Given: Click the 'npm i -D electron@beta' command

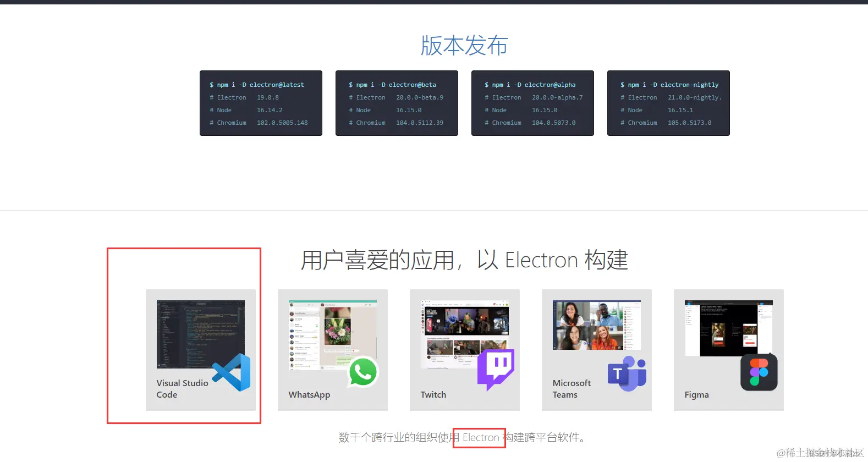Looking at the screenshot, I should point(396,85).
